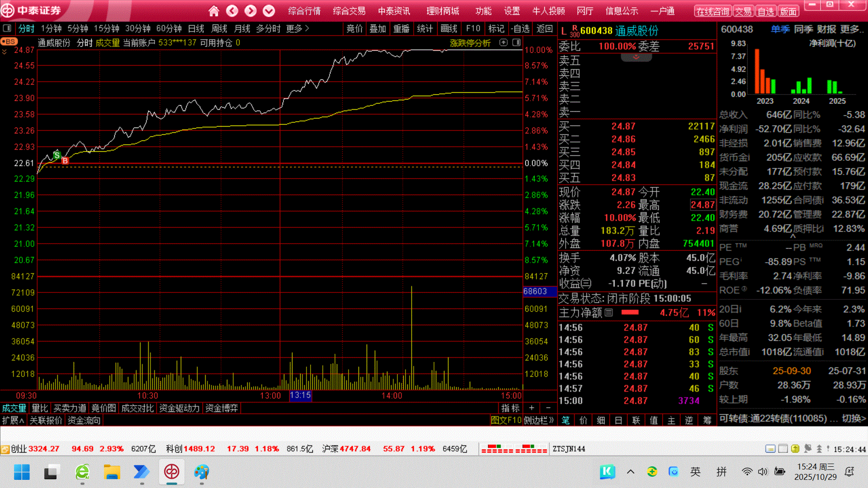868x488 pixels.
Task: Expand the round dropdown arrow in top toolbar
Action: [269, 11]
